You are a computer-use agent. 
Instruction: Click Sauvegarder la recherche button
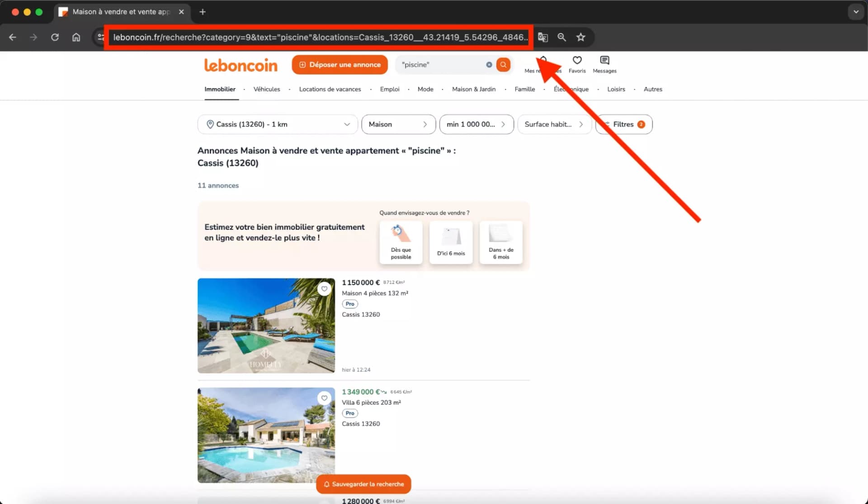point(363,484)
